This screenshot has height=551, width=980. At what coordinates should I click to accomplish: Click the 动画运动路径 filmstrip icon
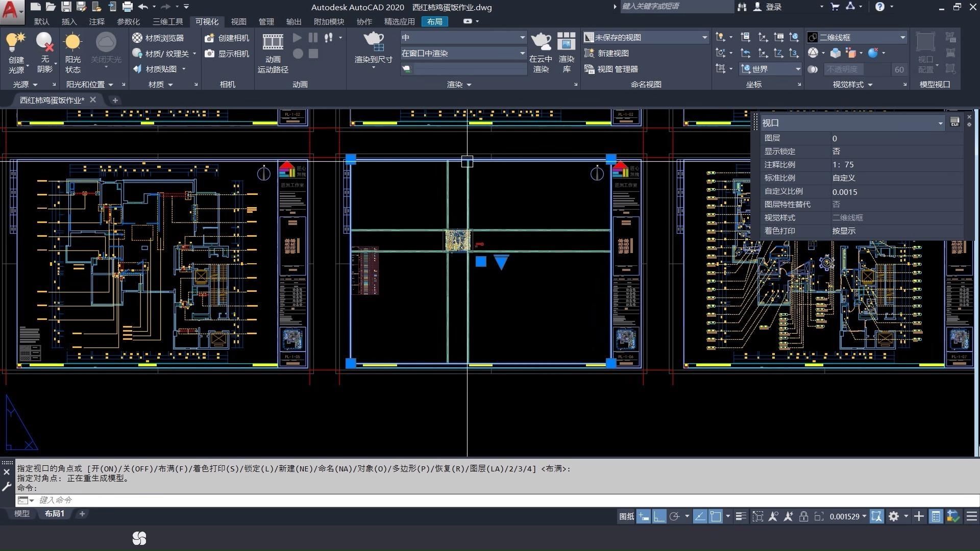(273, 42)
